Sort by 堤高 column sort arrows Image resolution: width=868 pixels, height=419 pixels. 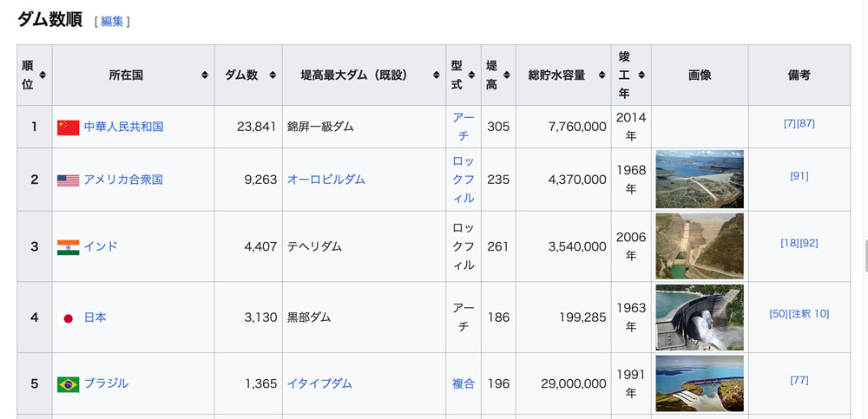click(507, 75)
